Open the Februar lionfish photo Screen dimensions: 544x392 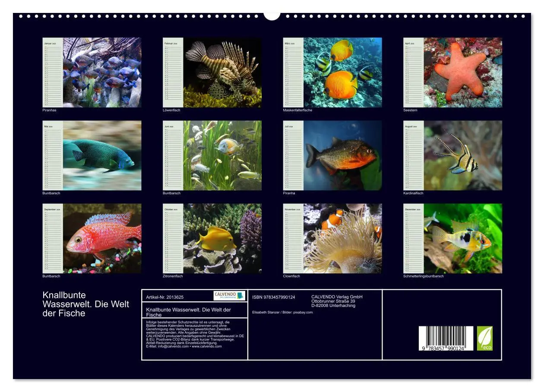pyautogui.click(x=222, y=73)
